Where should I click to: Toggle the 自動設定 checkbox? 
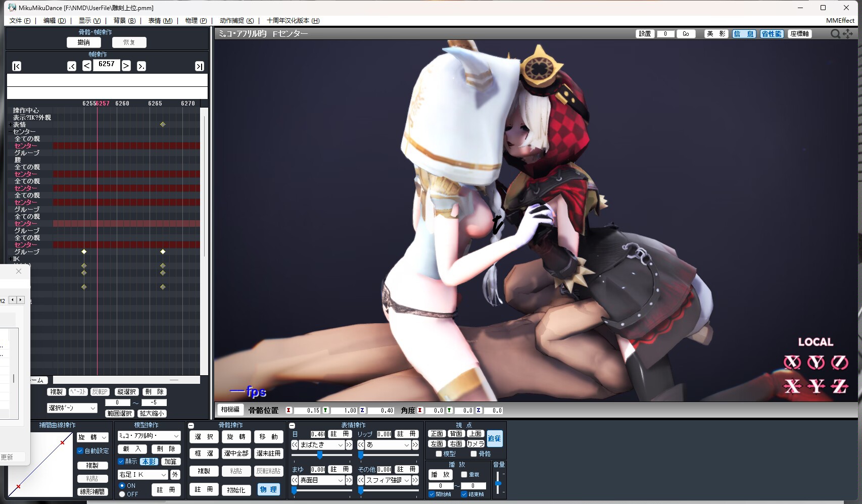pos(80,451)
